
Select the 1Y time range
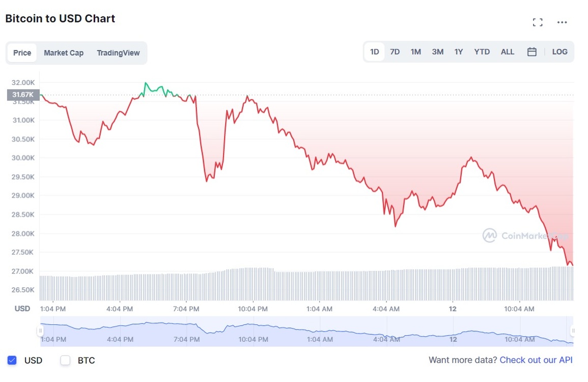[459, 52]
